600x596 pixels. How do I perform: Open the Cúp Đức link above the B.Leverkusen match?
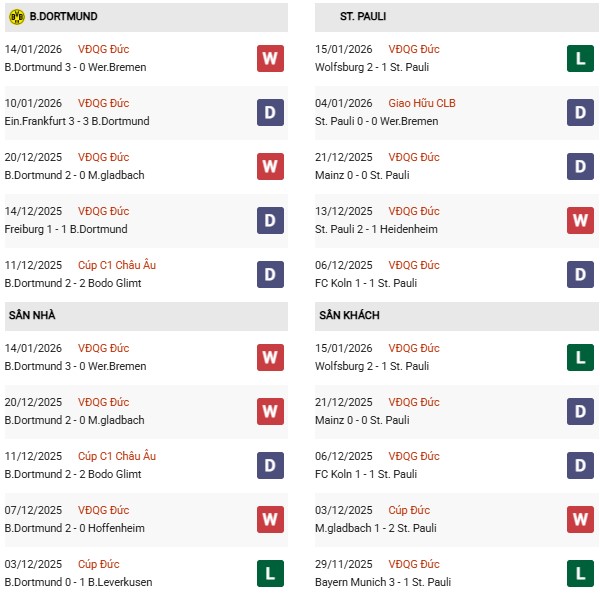tap(98, 564)
